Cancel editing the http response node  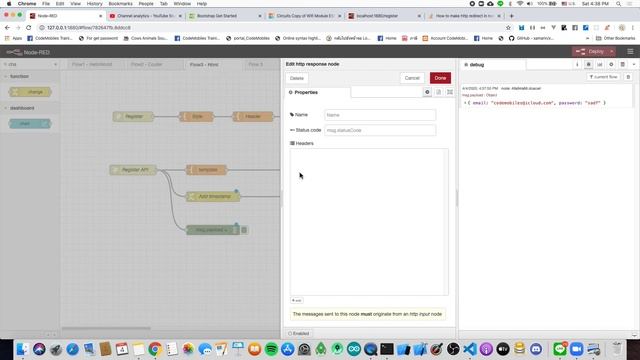coord(412,78)
